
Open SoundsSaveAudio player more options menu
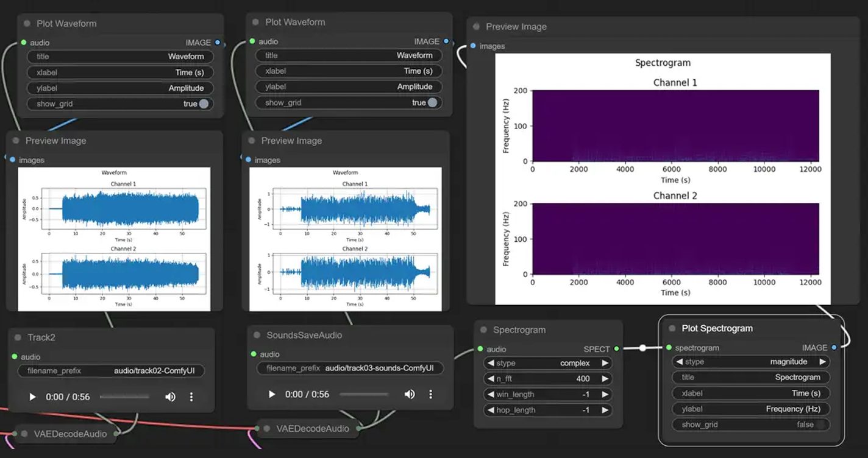pos(431,394)
